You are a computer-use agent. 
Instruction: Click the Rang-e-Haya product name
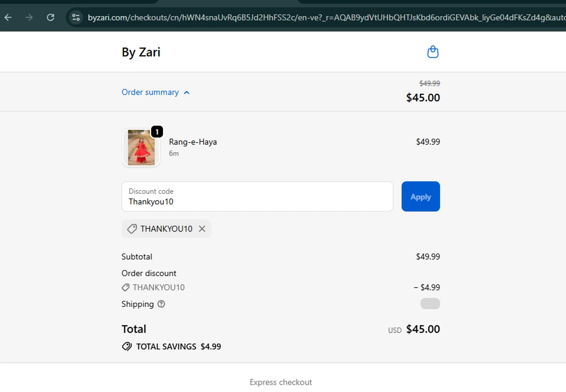click(193, 142)
